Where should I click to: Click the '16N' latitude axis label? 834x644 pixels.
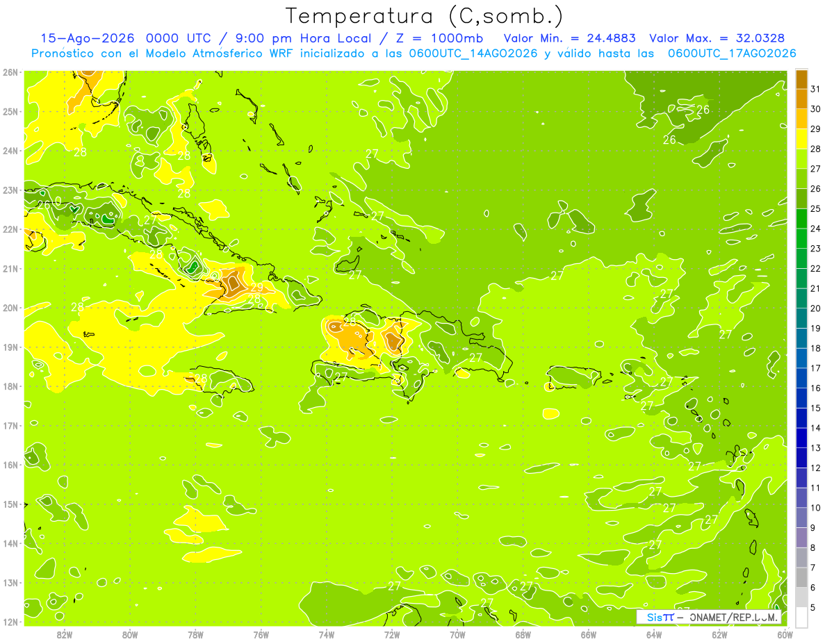tap(10, 465)
